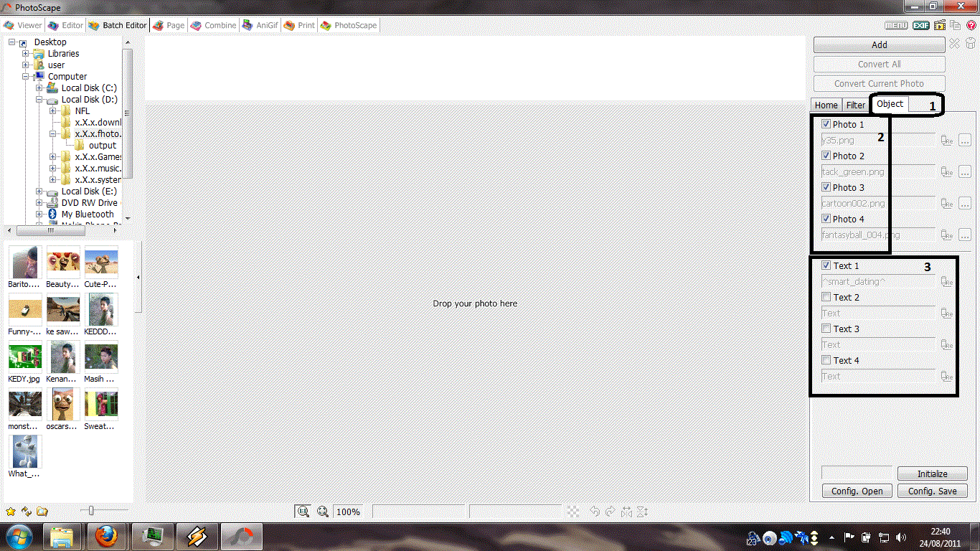
Task: Open the screen capture clapperboard icon
Action: pos(940,25)
